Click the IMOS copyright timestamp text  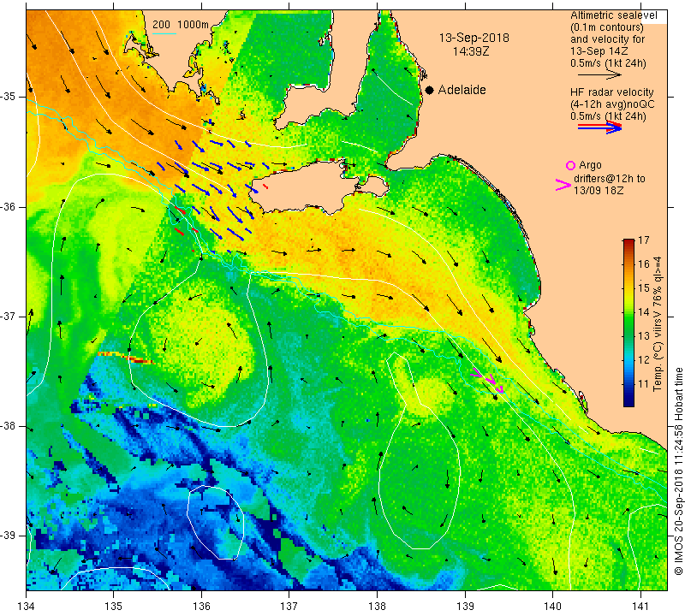[678, 471]
